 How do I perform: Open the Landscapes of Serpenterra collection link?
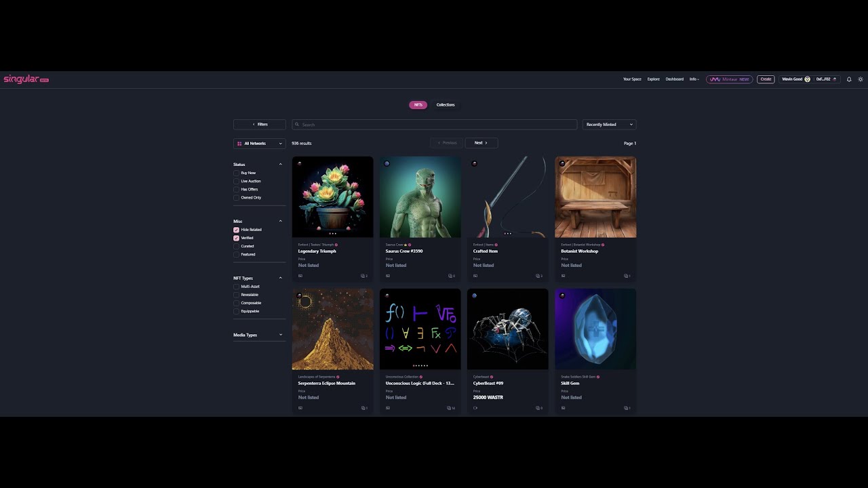317,377
